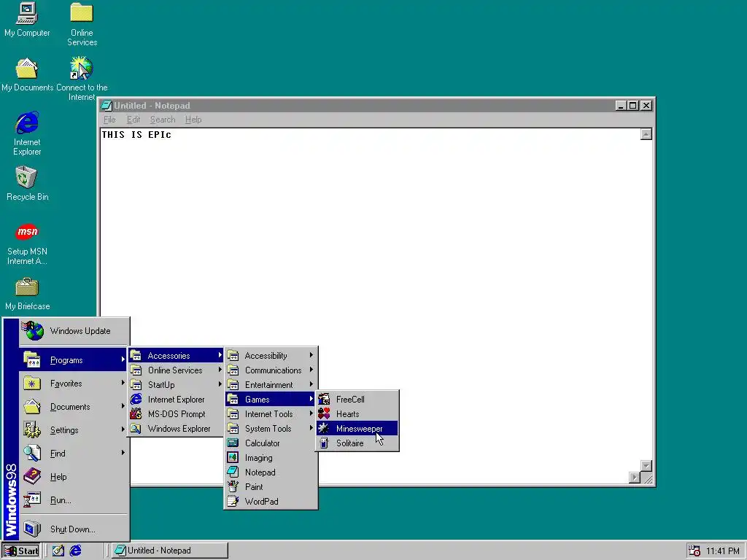Image resolution: width=747 pixels, height=560 pixels.
Task: Open MS-DOS Prompt from the Programs menu
Action: (176, 414)
